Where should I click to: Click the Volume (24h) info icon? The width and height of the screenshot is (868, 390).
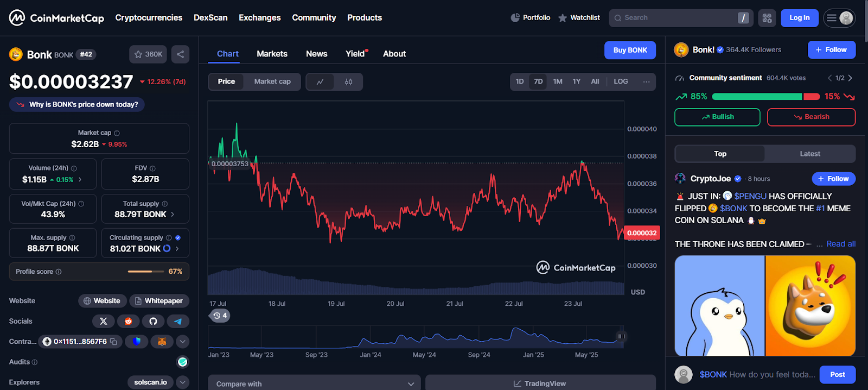point(74,168)
